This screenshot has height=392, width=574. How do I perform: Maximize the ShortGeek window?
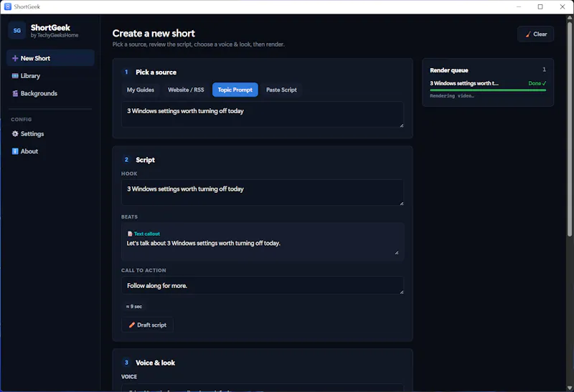click(x=540, y=6)
